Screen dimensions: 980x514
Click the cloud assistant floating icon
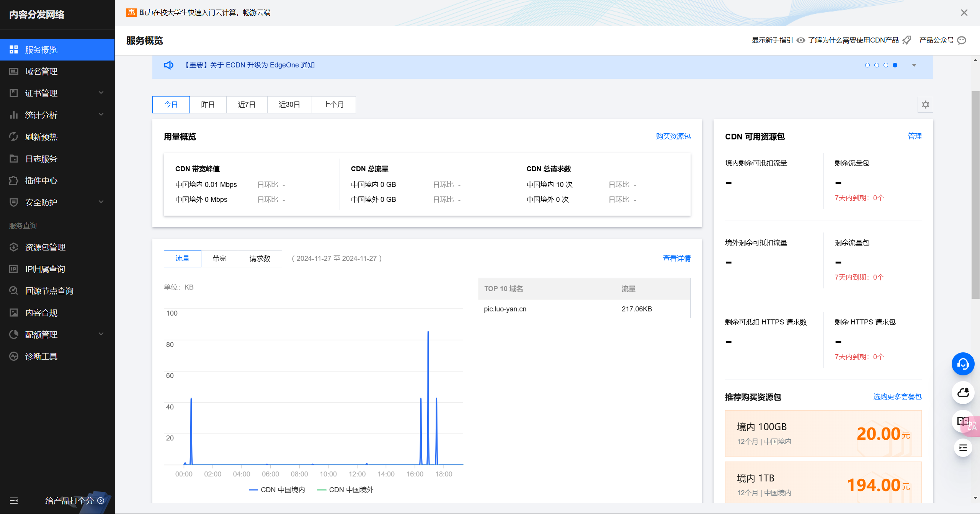coord(963,393)
